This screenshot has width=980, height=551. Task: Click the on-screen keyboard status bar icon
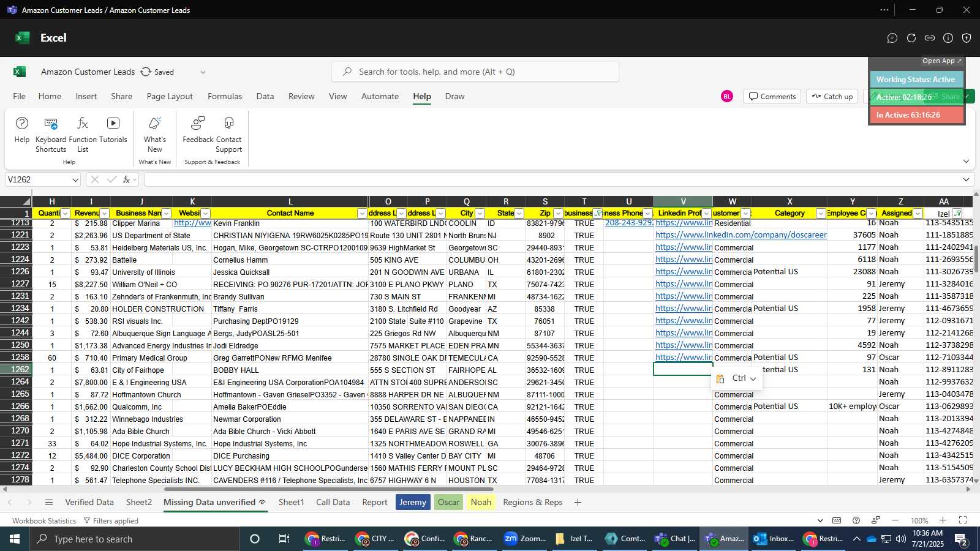click(837, 520)
